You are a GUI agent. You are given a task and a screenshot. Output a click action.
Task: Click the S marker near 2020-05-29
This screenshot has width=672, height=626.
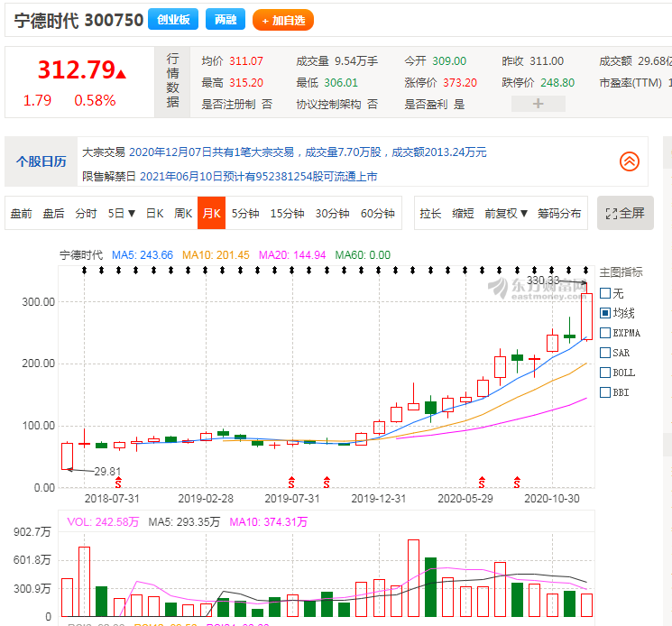[482, 483]
